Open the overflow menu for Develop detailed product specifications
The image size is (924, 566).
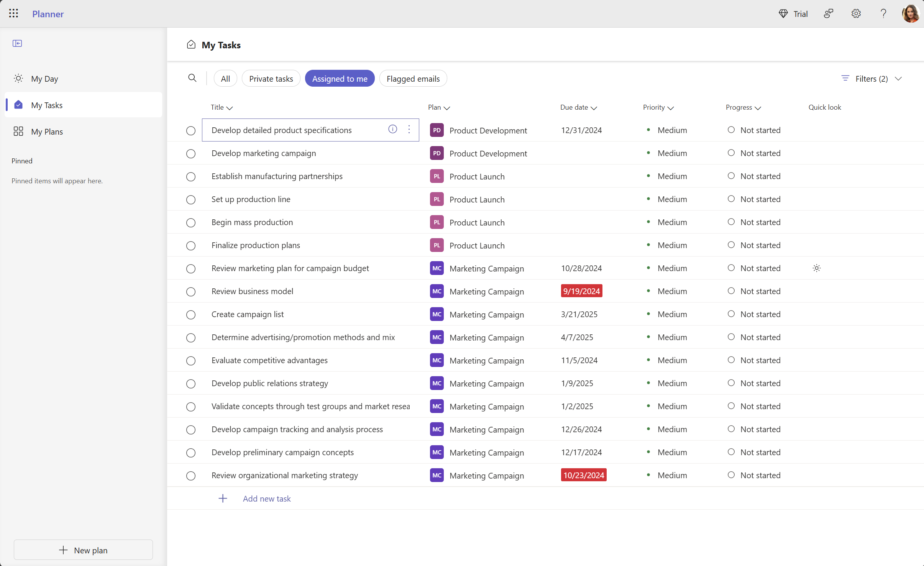[409, 129]
